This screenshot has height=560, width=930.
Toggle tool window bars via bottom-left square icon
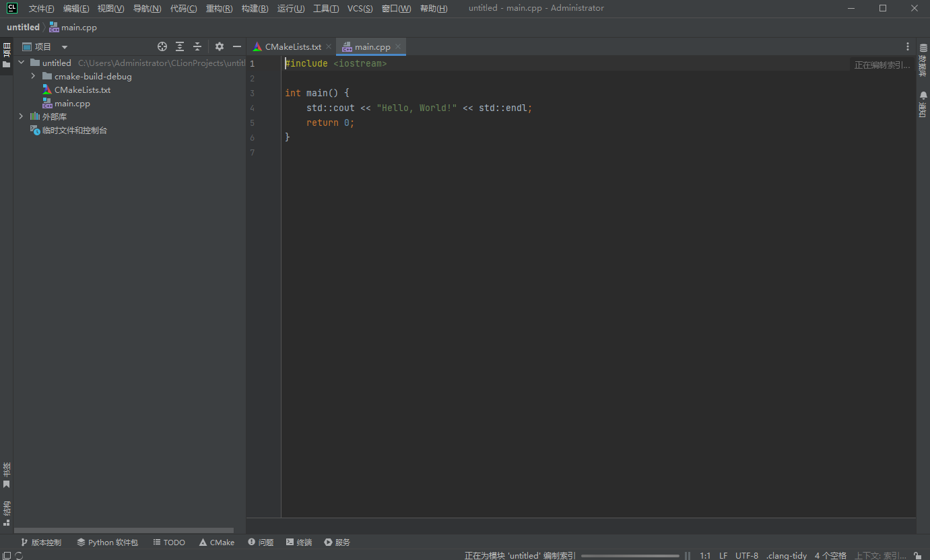click(7, 555)
